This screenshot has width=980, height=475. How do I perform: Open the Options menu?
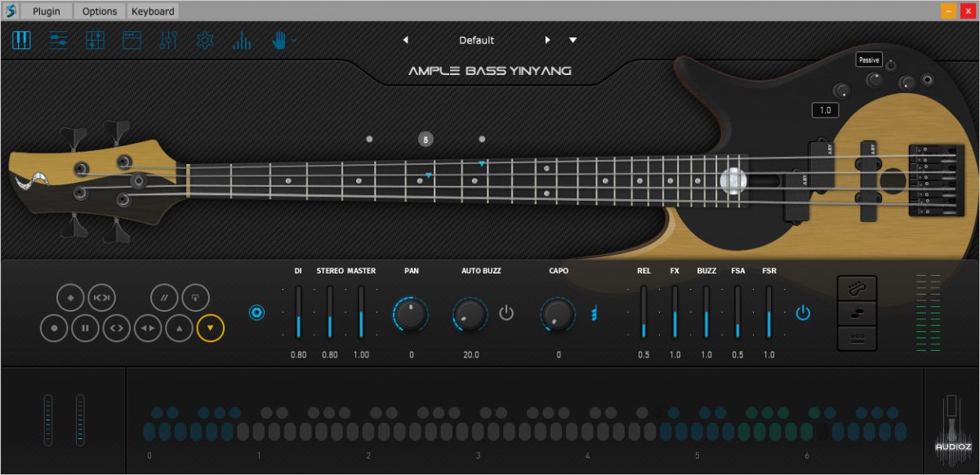99,11
